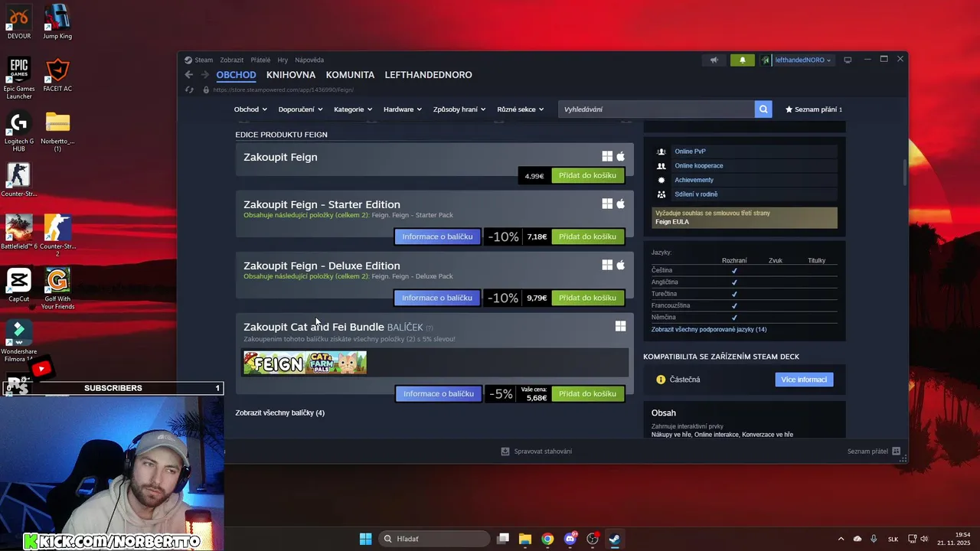The height and width of the screenshot is (551, 980).
Task: Click the Achievementy feature link
Action: pos(694,180)
